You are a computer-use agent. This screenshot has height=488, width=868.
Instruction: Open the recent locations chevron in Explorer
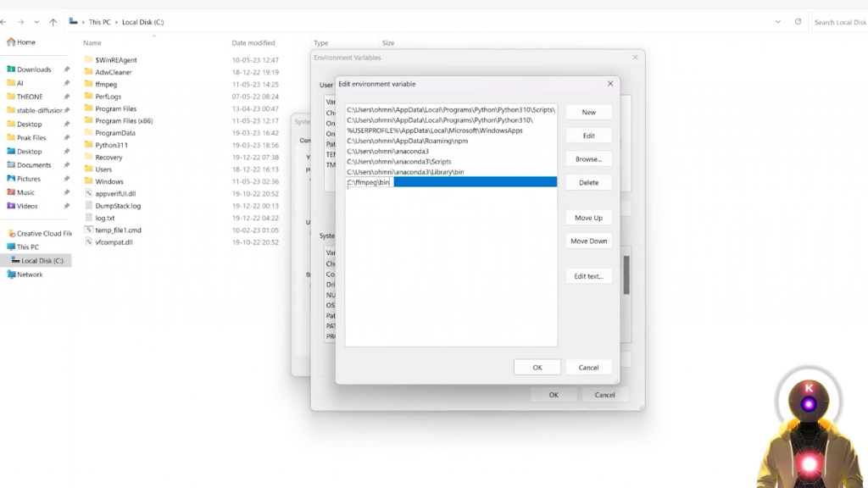coord(36,22)
